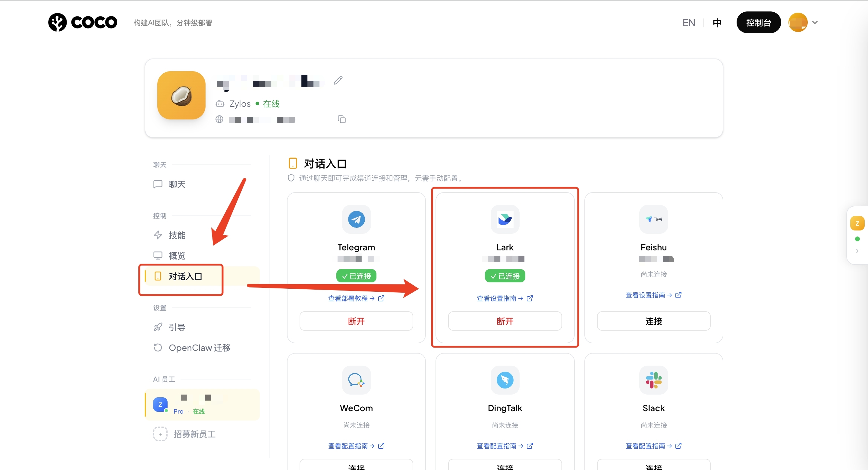Viewport: 868px width, 470px height.
Task: Disconnect Lark with 断开 button
Action: pyautogui.click(x=505, y=321)
